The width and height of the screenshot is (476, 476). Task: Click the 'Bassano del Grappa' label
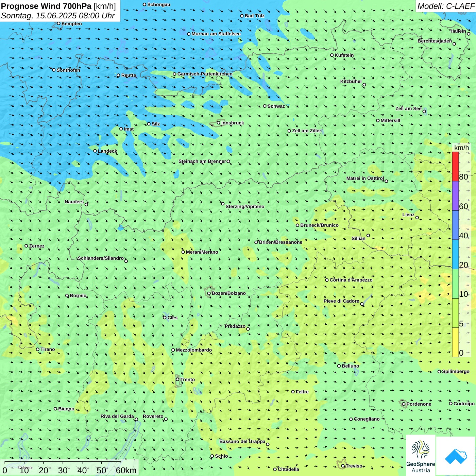tap(242, 441)
